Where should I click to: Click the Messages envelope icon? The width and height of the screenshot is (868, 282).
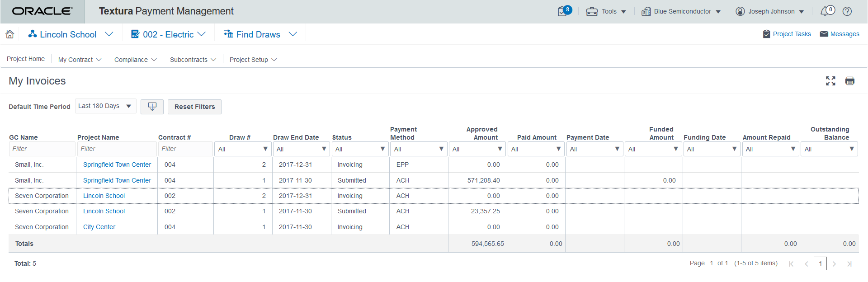point(824,34)
